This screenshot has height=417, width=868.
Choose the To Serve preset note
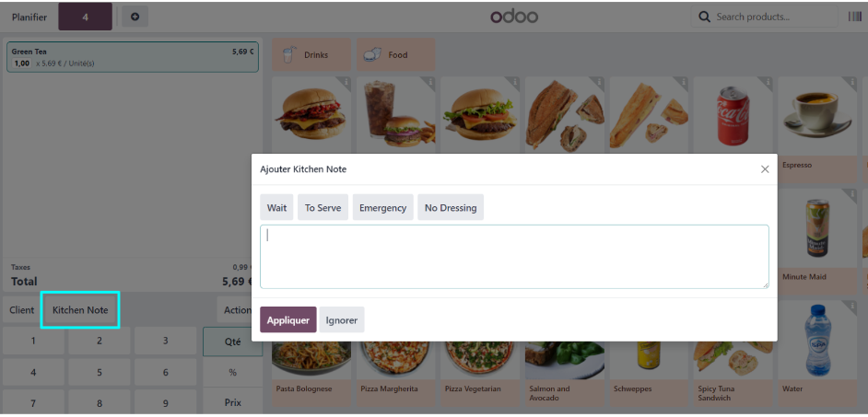[x=323, y=207]
